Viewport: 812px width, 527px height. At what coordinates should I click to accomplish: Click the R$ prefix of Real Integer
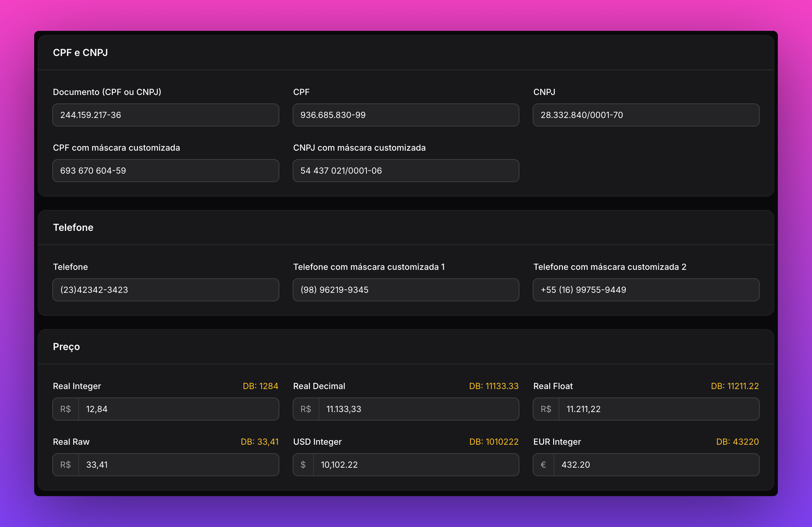click(66, 409)
